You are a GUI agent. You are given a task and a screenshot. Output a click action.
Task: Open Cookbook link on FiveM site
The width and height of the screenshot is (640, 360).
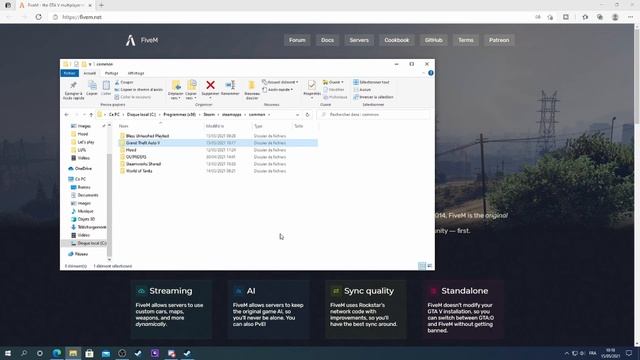(396, 40)
